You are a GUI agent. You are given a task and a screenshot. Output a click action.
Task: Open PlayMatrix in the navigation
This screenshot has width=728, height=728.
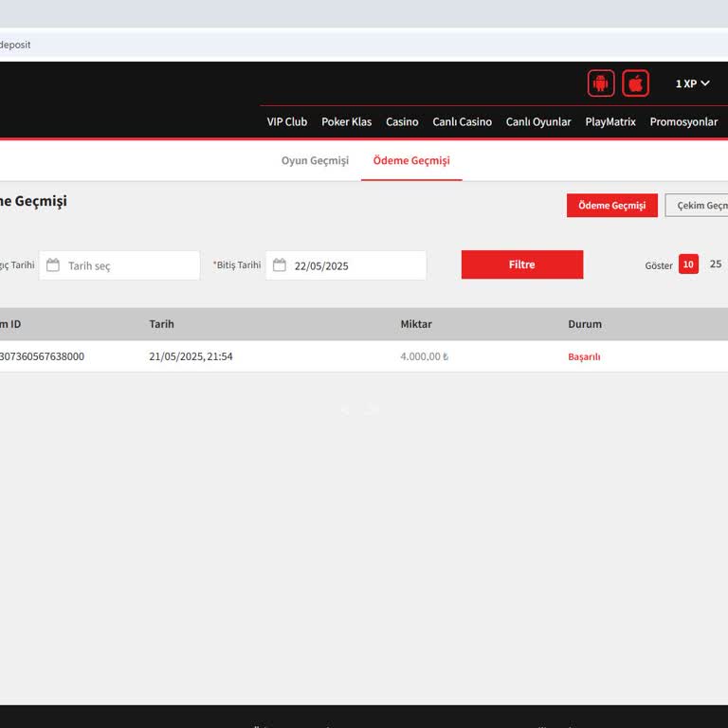click(x=610, y=122)
